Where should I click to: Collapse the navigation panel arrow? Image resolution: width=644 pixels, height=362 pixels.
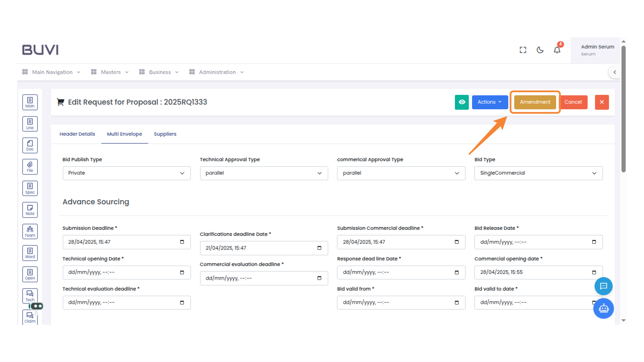coord(614,72)
